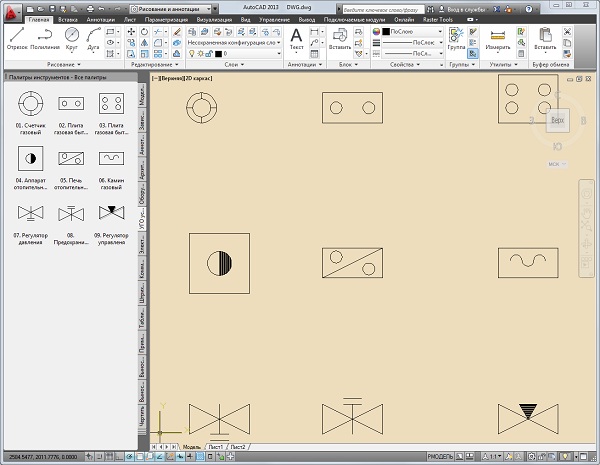Image resolution: width=600 pixels, height=465 pixels.
Task: Select the Дуга (Arc) tool
Action: click(95, 37)
